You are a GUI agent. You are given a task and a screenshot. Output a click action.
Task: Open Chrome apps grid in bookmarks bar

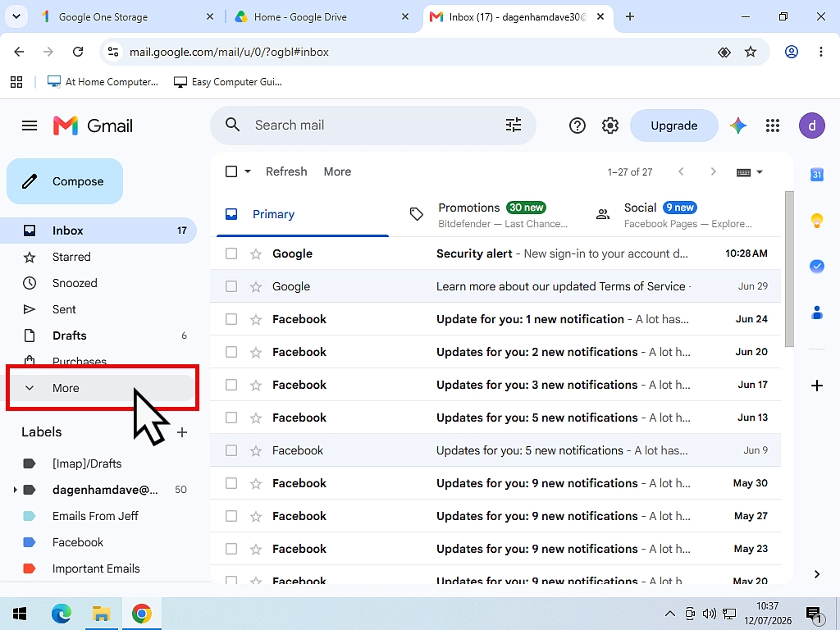[x=16, y=82]
